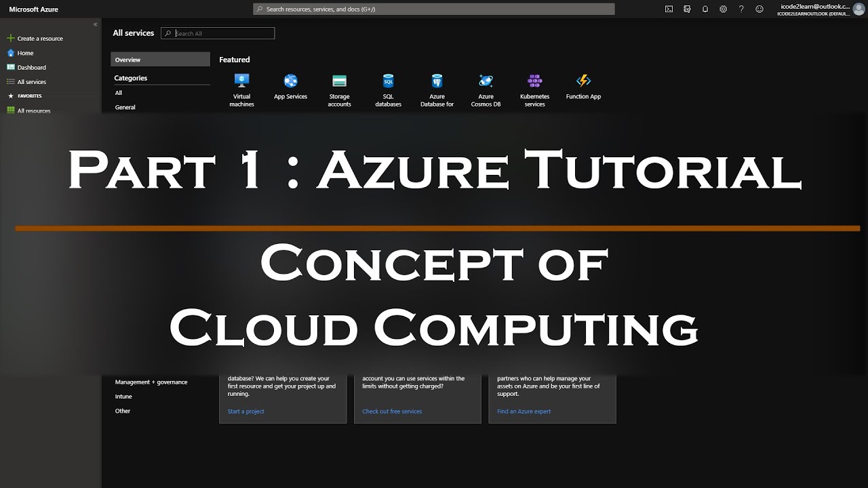The width and height of the screenshot is (868, 488).
Task: Click the account avatar picture
Action: [859, 9]
